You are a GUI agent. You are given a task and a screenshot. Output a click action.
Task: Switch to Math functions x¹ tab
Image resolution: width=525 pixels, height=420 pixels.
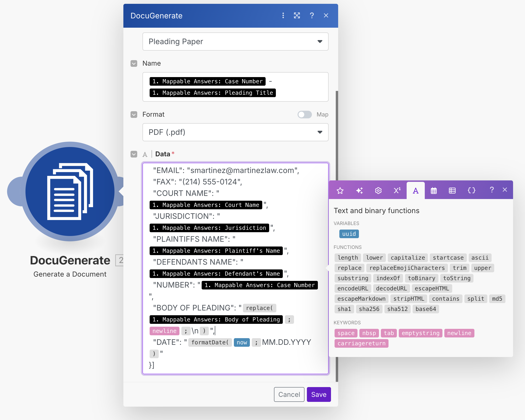point(397,190)
